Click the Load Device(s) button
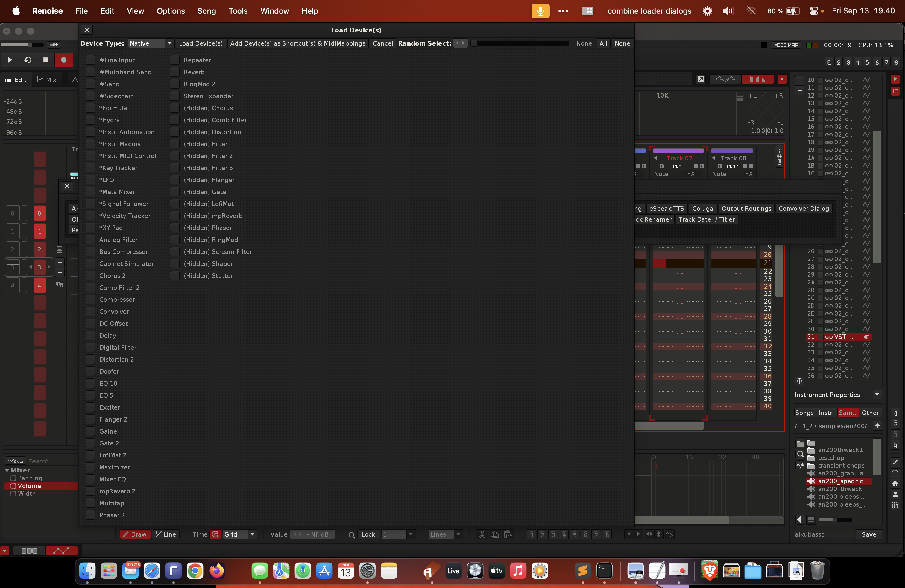This screenshot has height=588, width=905. pyautogui.click(x=201, y=43)
